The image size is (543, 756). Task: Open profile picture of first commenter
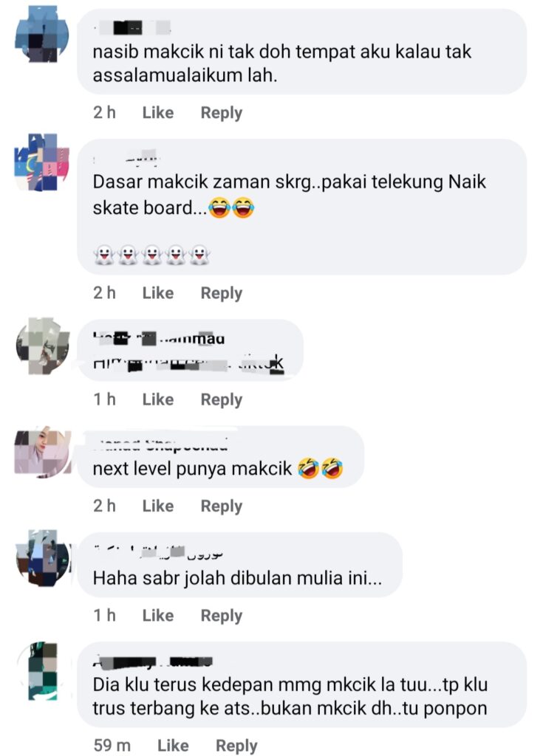[42, 34]
